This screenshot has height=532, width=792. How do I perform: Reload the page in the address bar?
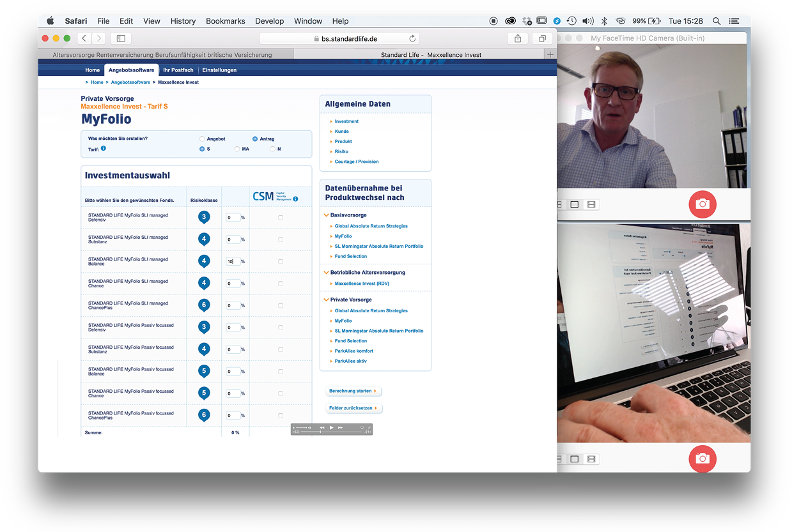[412, 38]
